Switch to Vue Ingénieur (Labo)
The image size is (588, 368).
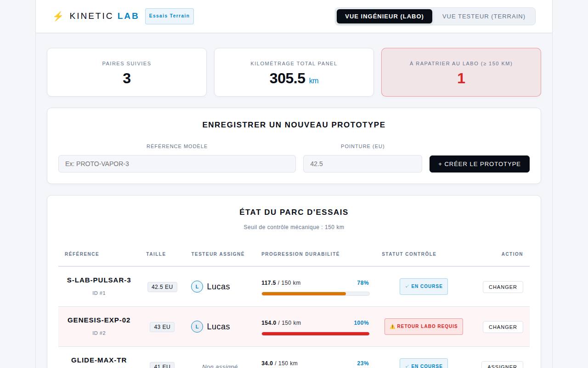pos(384,16)
